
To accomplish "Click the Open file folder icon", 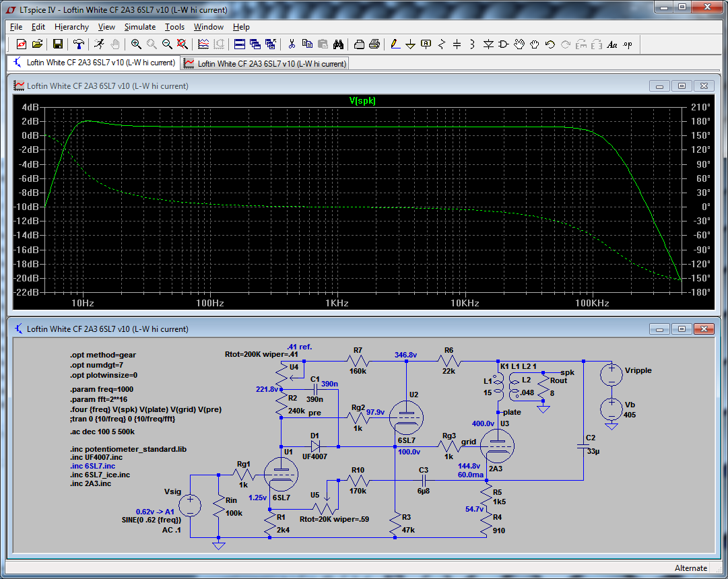I will click(37, 44).
